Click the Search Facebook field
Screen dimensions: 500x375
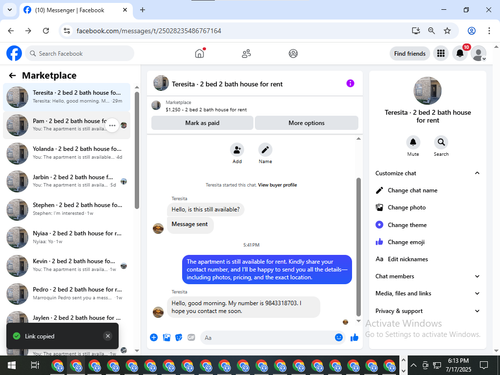click(80, 53)
